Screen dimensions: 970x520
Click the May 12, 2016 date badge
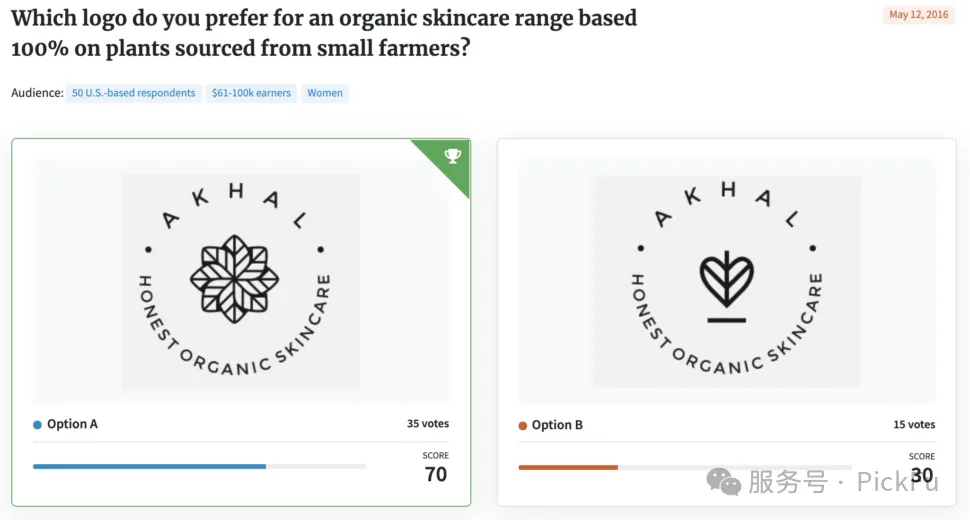pyautogui.click(x=919, y=14)
